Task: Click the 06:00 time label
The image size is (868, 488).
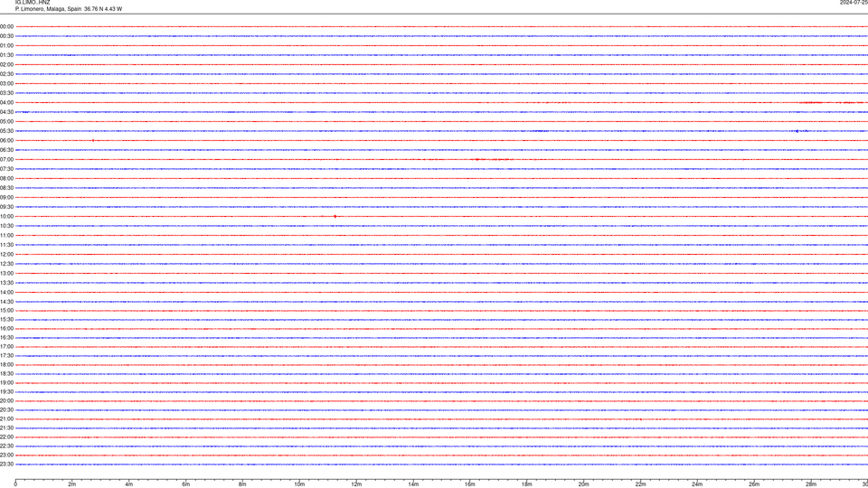Action: 6,141
